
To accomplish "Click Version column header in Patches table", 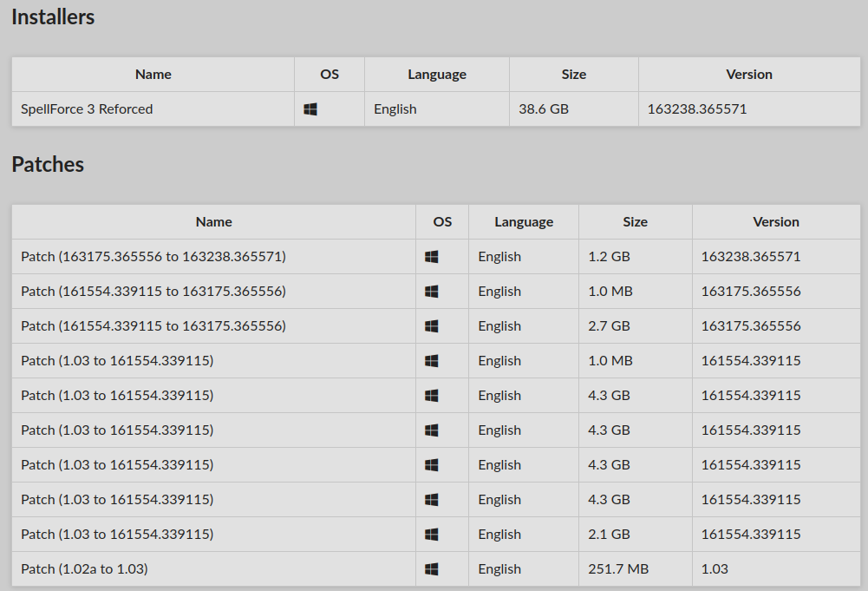I will pos(775,221).
